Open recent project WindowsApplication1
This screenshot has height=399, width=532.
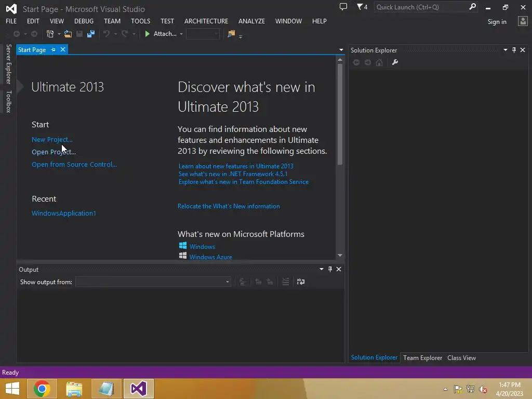click(64, 213)
